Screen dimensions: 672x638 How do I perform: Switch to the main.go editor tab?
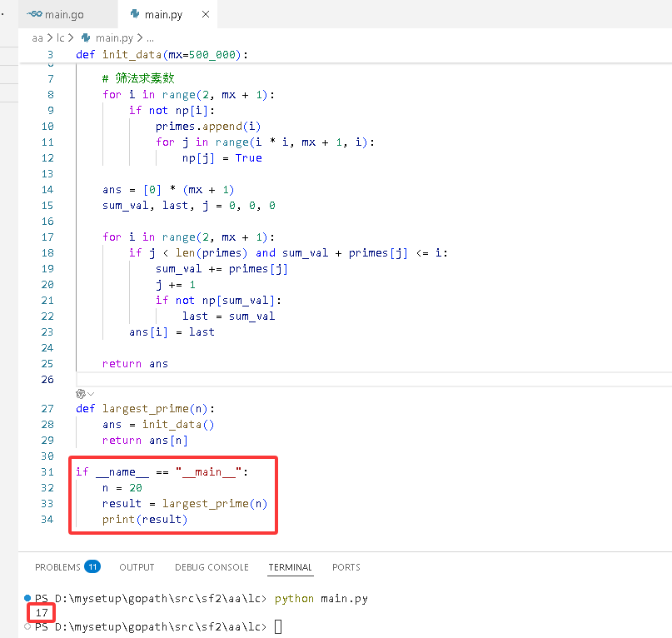tap(67, 14)
